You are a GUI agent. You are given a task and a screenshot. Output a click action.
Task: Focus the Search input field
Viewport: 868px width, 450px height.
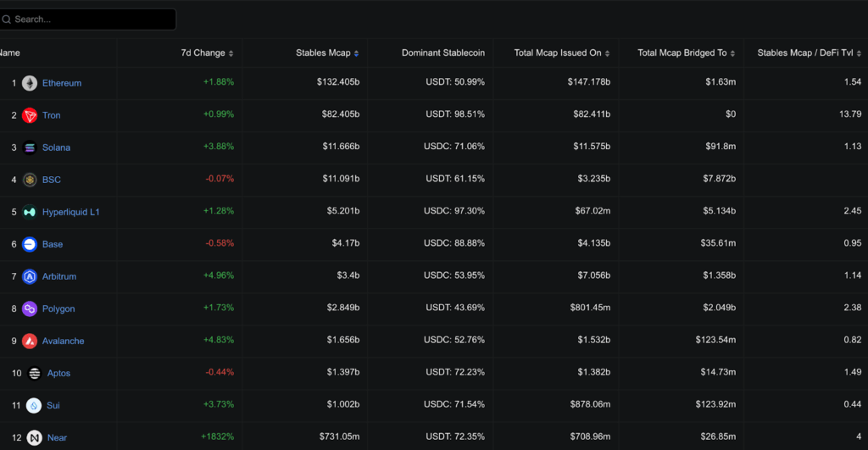coord(88,19)
